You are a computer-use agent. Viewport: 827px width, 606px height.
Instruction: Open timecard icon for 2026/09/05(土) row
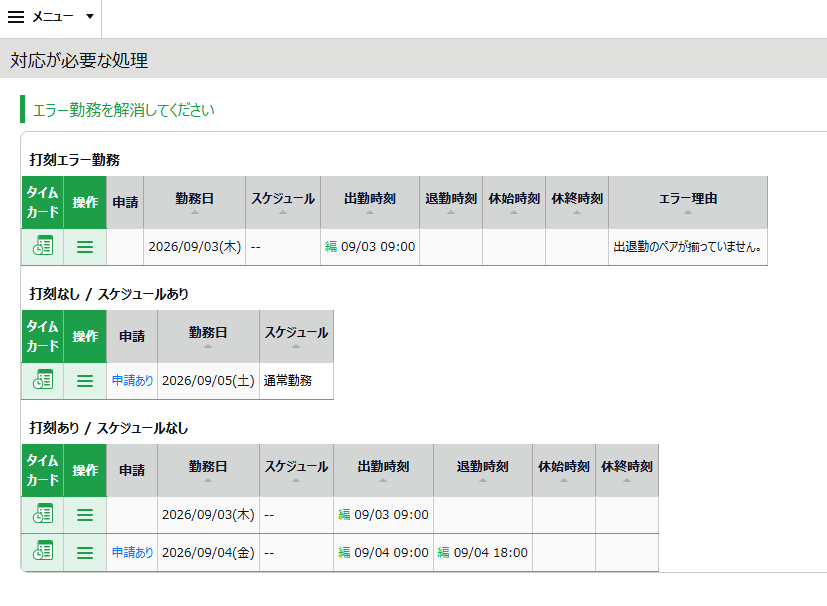[43, 380]
